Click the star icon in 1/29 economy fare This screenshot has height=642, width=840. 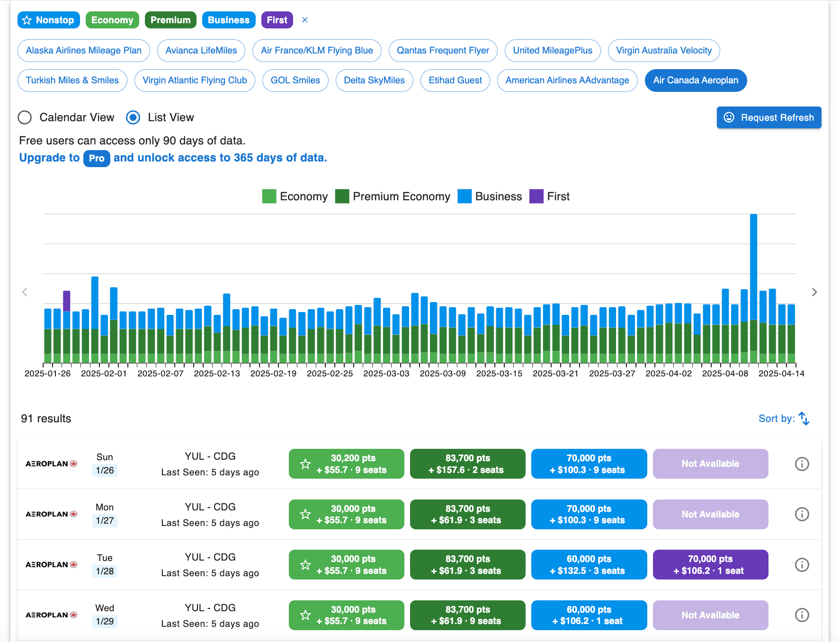pyautogui.click(x=305, y=615)
